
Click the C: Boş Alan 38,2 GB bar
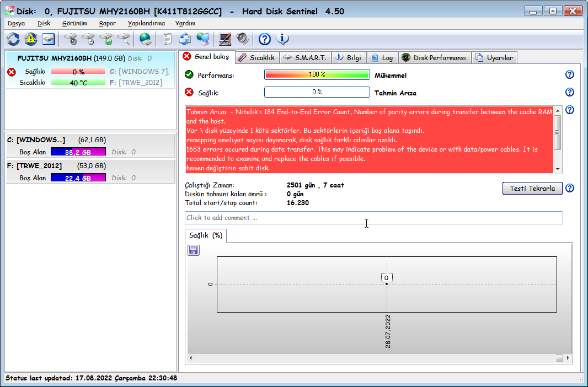78,152
